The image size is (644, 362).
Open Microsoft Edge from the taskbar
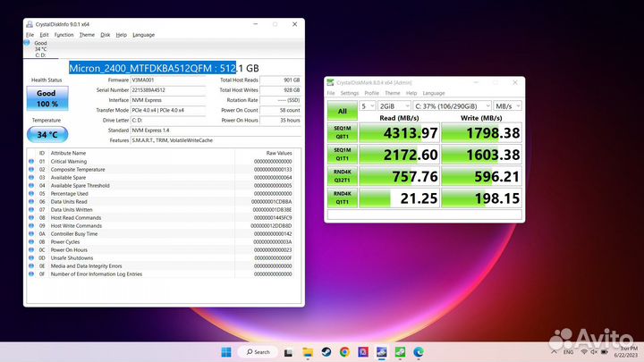click(x=419, y=352)
